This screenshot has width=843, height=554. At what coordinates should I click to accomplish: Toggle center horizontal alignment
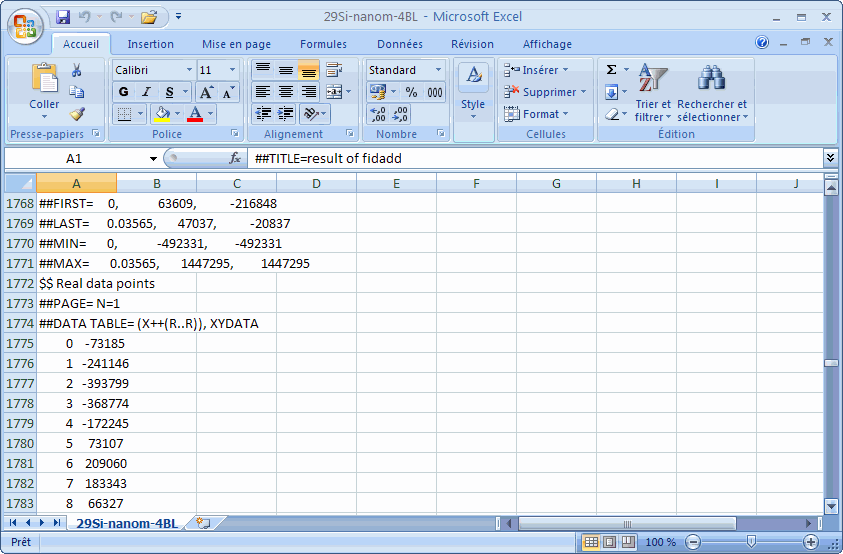point(285,92)
